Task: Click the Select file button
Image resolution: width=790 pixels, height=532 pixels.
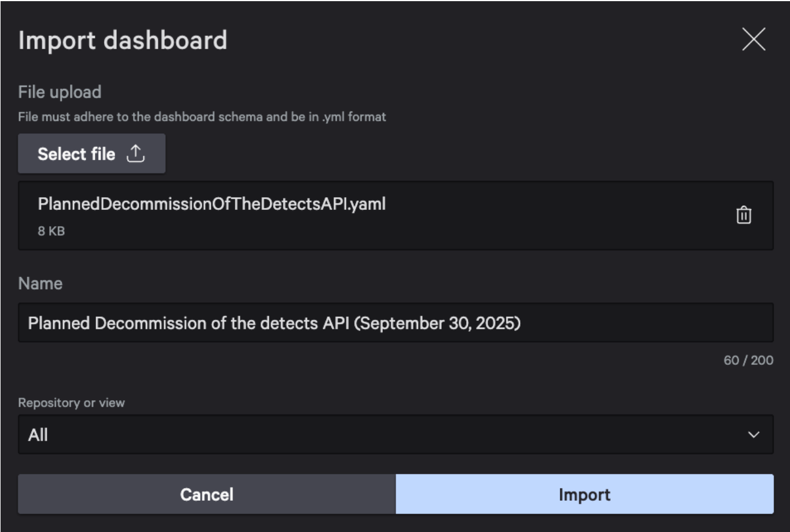Action: pyautogui.click(x=91, y=154)
